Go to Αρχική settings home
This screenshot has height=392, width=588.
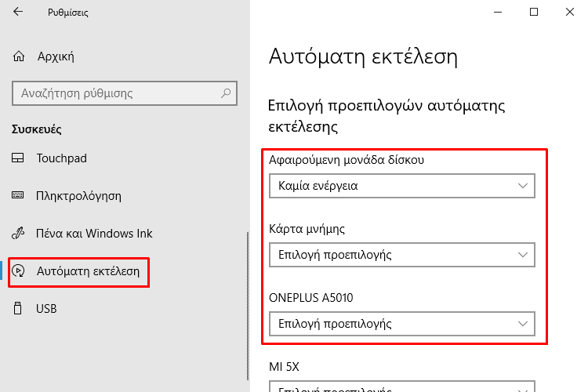[56, 56]
